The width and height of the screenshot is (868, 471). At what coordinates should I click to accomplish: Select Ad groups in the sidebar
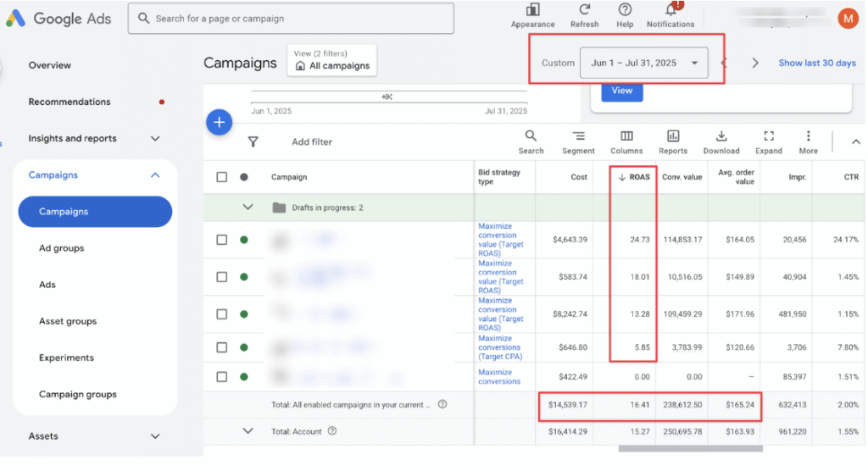click(x=62, y=248)
